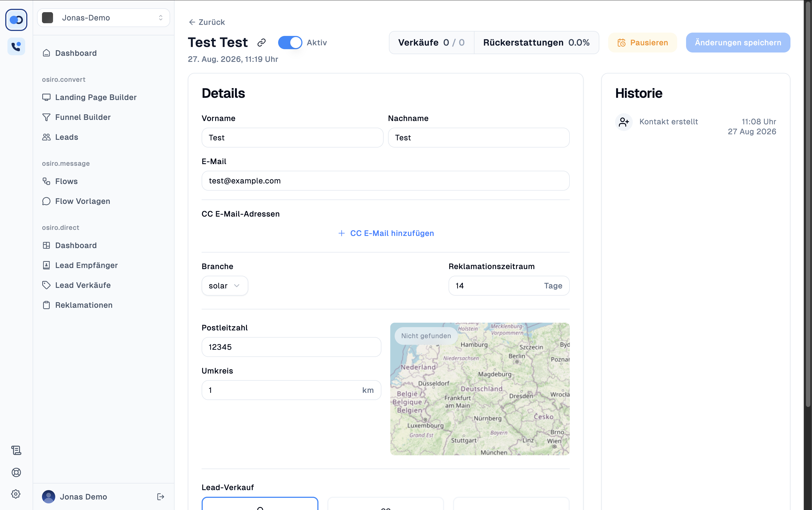Click the Nicht gefunden map badge
812x510 pixels.
click(x=426, y=336)
